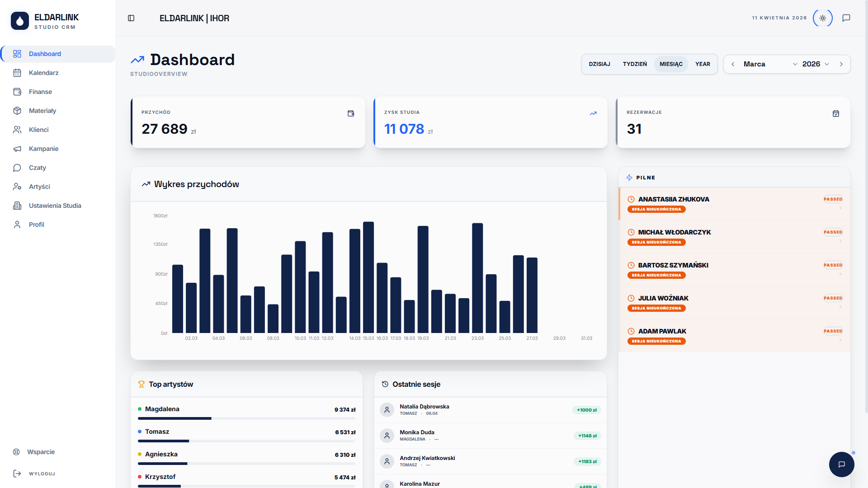This screenshot has height=488, width=868.
Task: Click the Klienci icon in the sidebar
Action: (17, 130)
